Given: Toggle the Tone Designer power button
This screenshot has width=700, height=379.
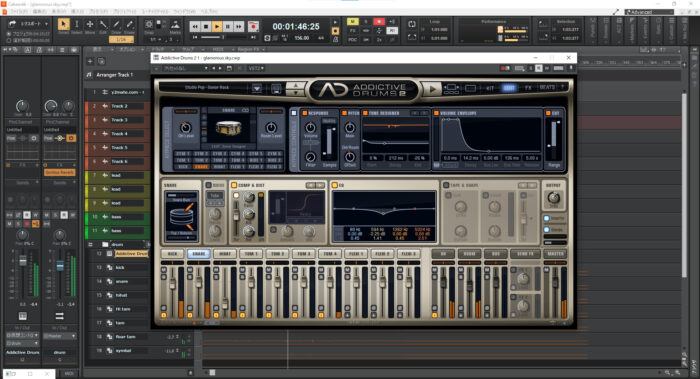Looking at the screenshot, I should point(365,113).
